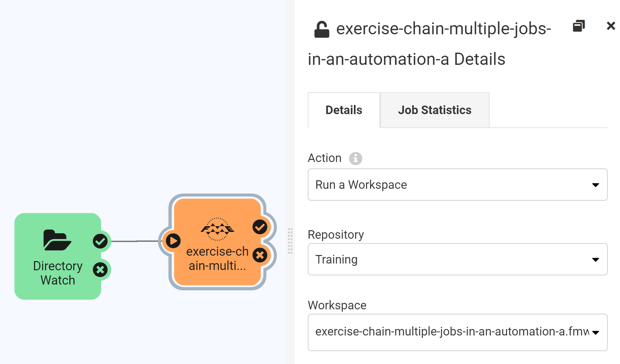
Task: Show the Action info tooltip icon
Action: 355,158
